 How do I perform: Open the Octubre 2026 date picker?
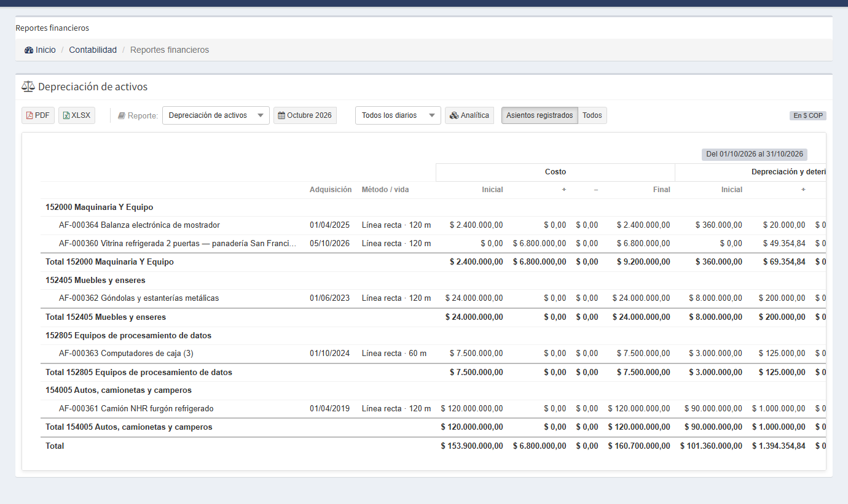click(x=305, y=115)
